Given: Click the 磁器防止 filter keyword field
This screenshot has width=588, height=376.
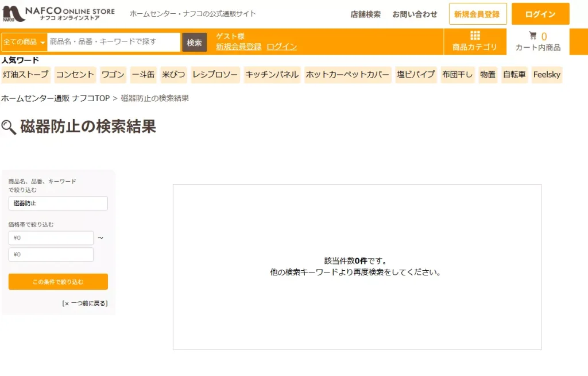Looking at the screenshot, I should point(58,204).
